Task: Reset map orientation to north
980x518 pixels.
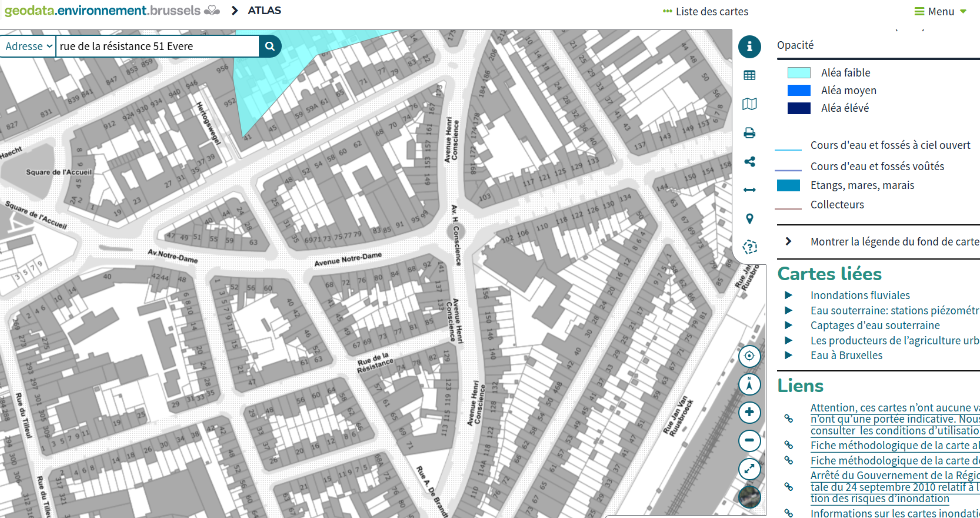Action: 749,384
